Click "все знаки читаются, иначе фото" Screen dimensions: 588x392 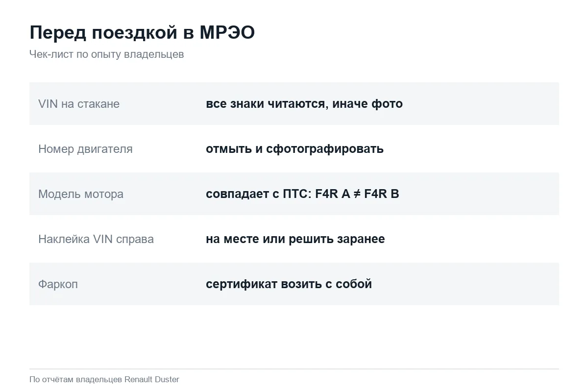(x=304, y=104)
